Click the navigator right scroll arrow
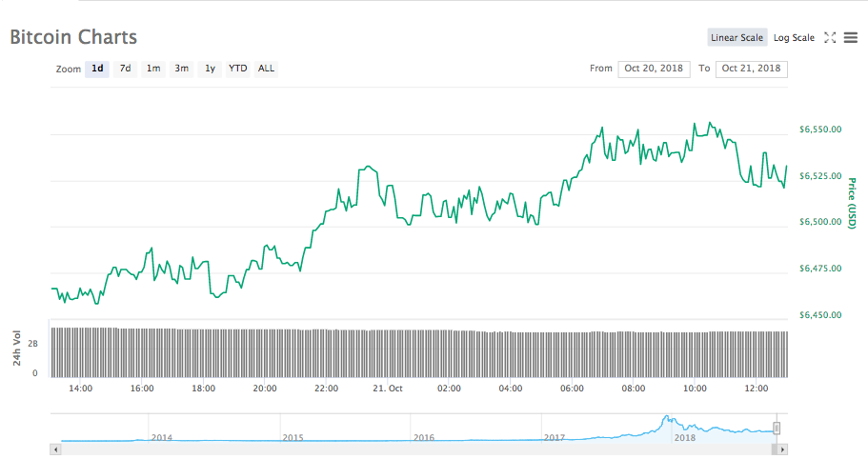868x459 pixels. 782,449
